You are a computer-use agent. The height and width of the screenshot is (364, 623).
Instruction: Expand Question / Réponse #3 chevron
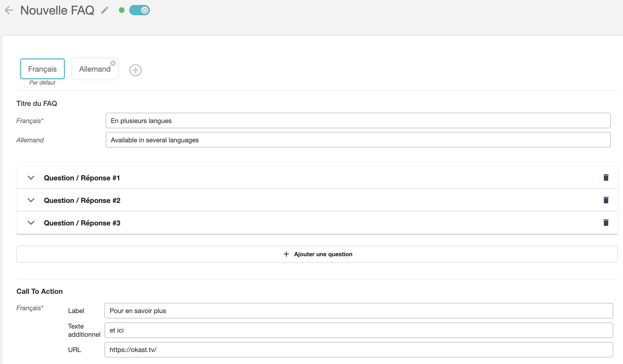coord(31,223)
